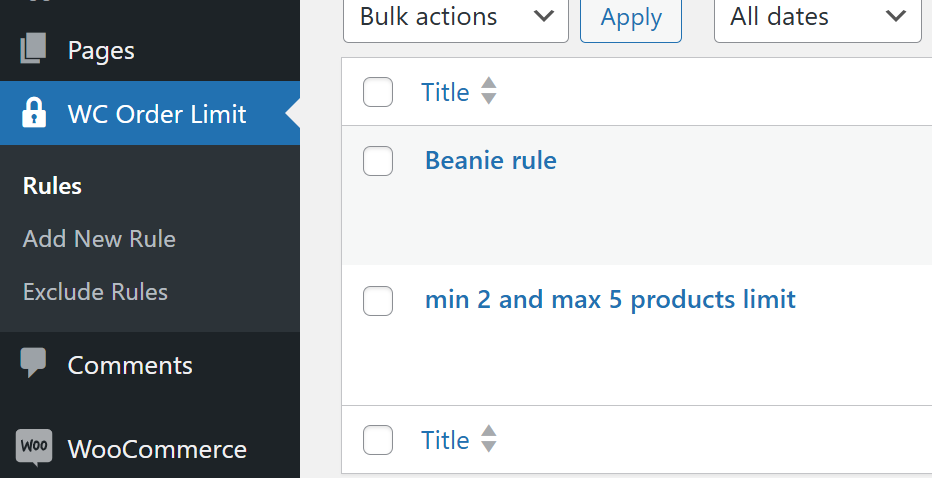Go to Add New Rule submenu
Image resolution: width=932 pixels, height=478 pixels.
[x=99, y=239]
